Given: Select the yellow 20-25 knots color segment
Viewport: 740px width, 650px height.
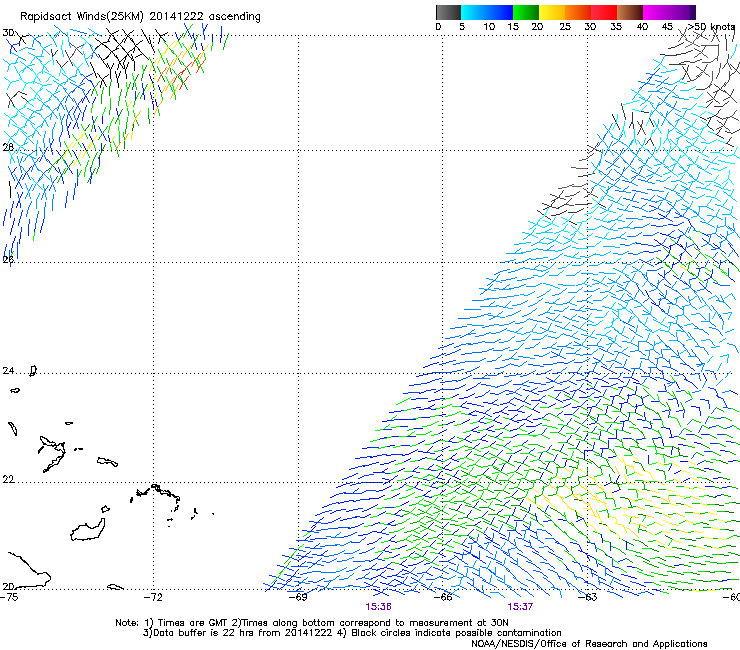Looking at the screenshot, I should click(552, 12).
